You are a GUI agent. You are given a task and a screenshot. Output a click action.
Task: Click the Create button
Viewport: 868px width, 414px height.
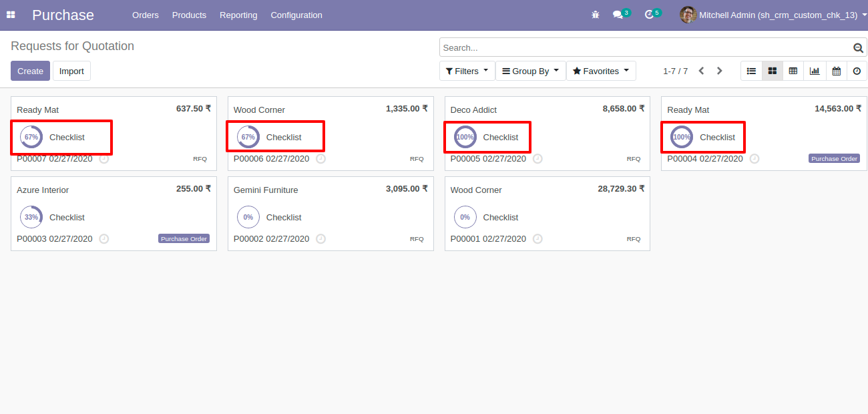[x=30, y=71]
